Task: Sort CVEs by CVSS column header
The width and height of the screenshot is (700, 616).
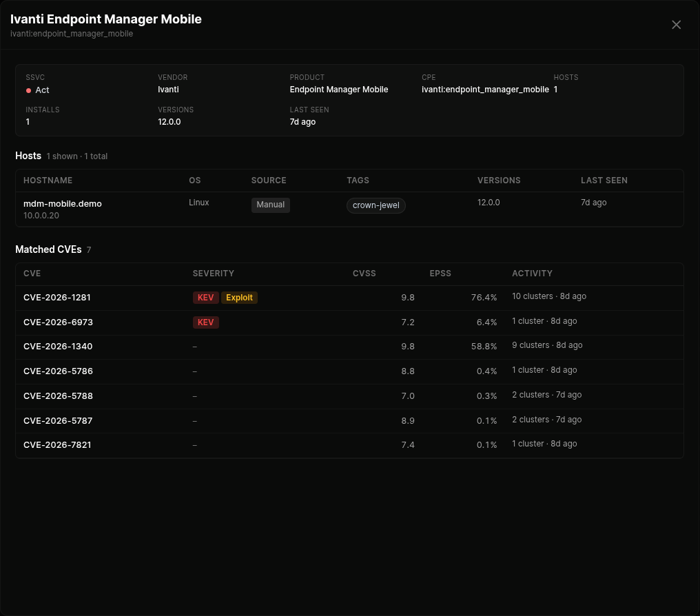Action: [364, 273]
